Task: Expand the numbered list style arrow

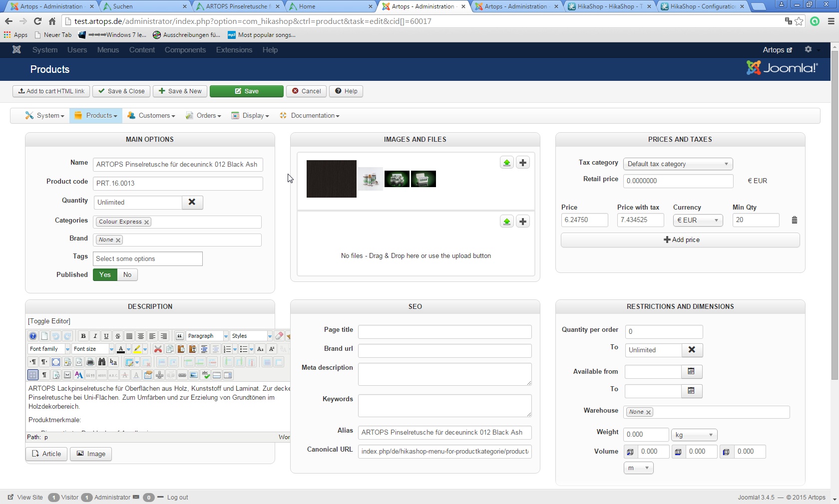Action: pos(235,349)
